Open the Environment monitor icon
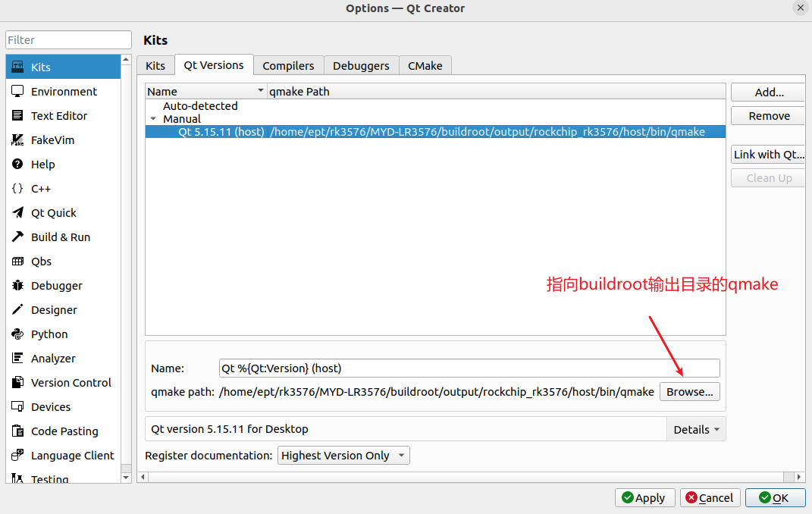The image size is (812, 514). pyautogui.click(x=17, y=91)
